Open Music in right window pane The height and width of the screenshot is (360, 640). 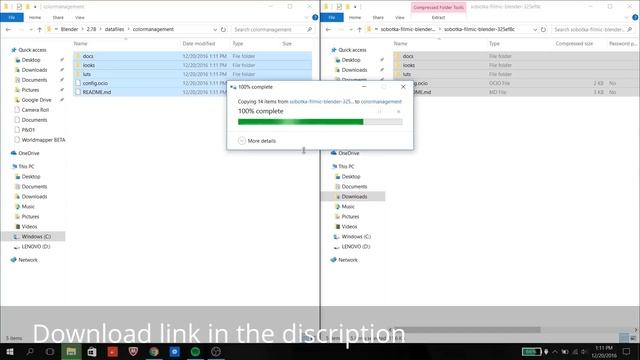pyautogui.click(x=348, y=207)
